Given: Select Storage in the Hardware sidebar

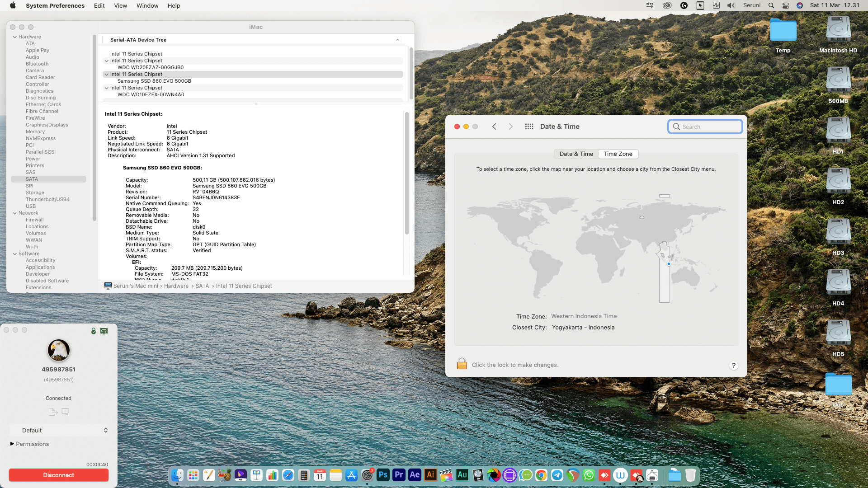Looking at the screenshot, I should [35, 193].
